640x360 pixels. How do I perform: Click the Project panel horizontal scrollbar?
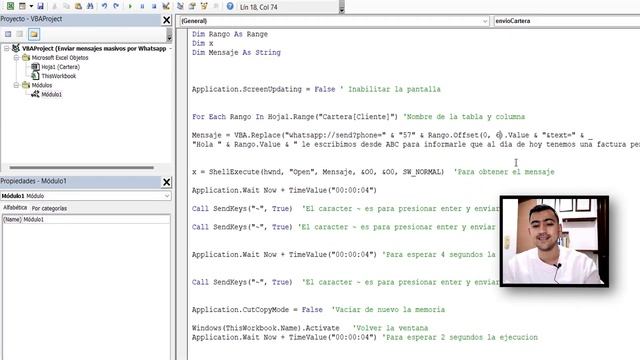point(82,167)
